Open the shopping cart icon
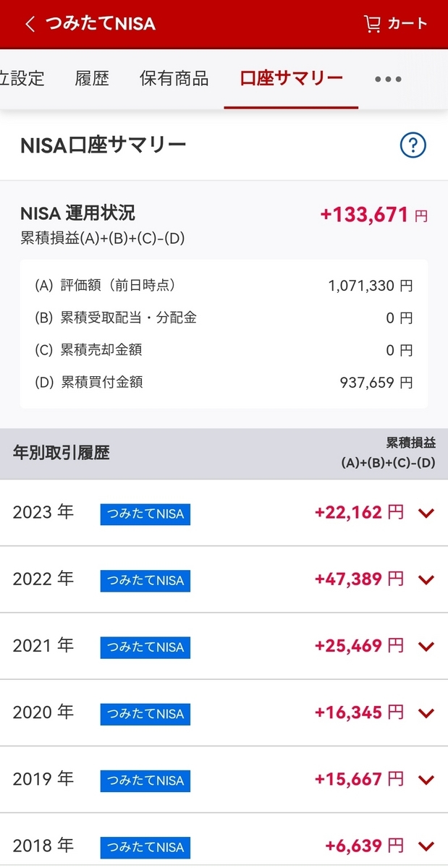Image resolution: width=448 pixels, height=868 pixels. coord(372,24)
